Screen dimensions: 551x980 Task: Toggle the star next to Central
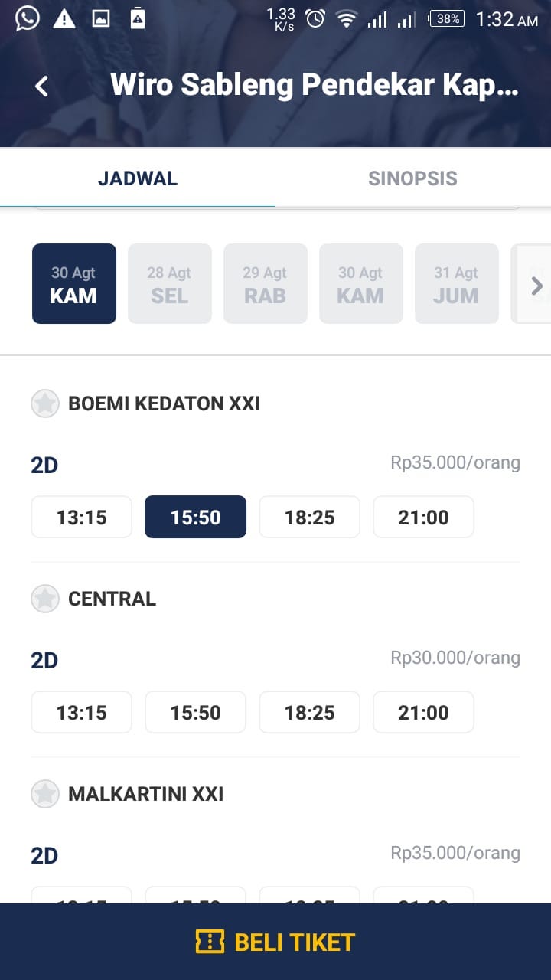tap(45, 599)
